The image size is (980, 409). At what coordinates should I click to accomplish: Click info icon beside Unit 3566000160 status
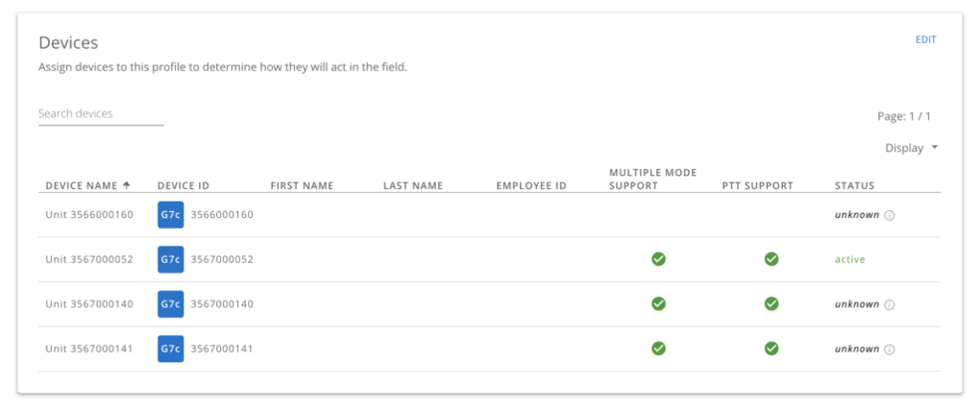tap(890, 215)
